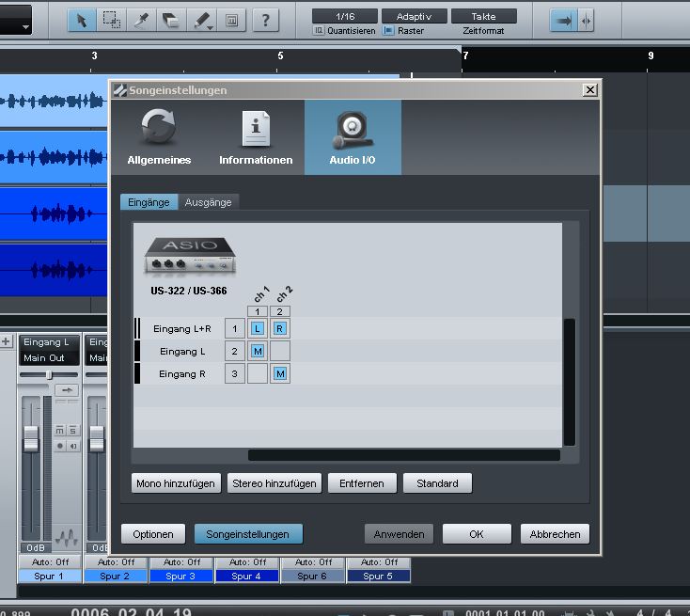This screenshot has width=690, height=616.
Task: Mute the Spur 1 mixer channel
Action: (60, 430)
